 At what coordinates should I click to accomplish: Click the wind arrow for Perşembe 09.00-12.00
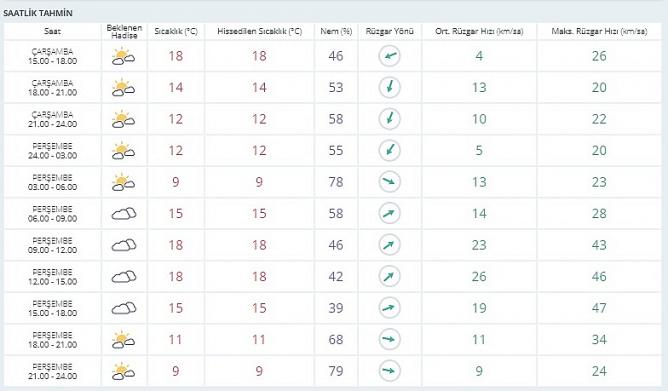(x=389, y=244)
